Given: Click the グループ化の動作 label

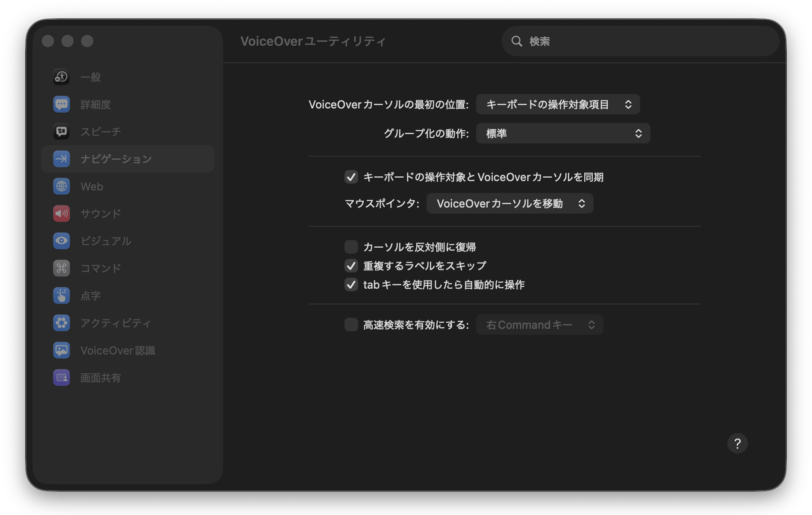Looking at the screenshot, I should (426, 133).
